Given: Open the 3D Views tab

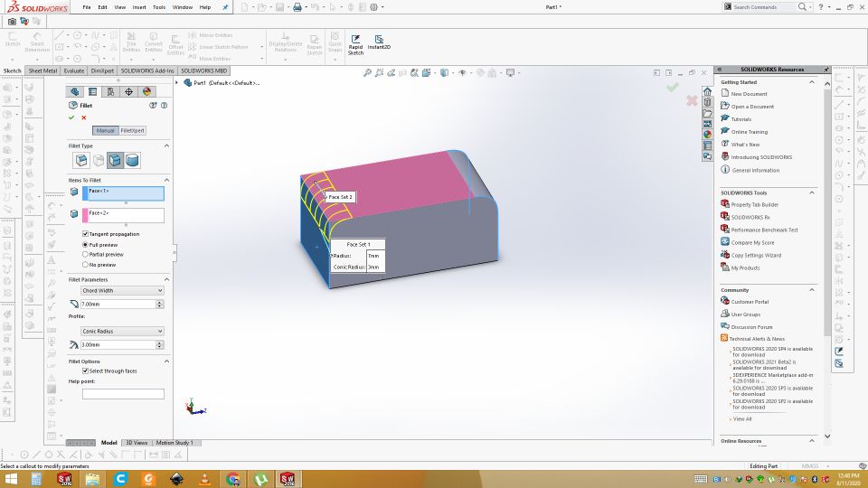Looking at the screenshot, I should pos(137,443).
